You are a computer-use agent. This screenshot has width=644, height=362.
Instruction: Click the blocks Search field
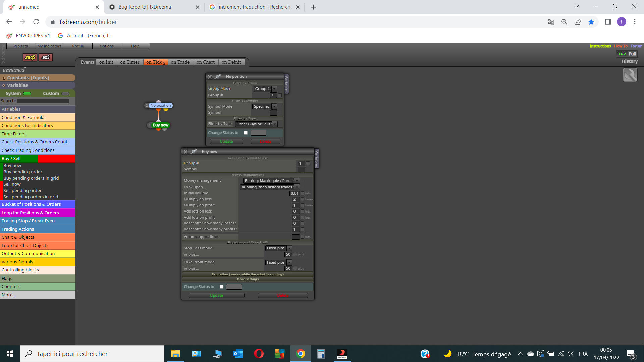pos(43,101)
